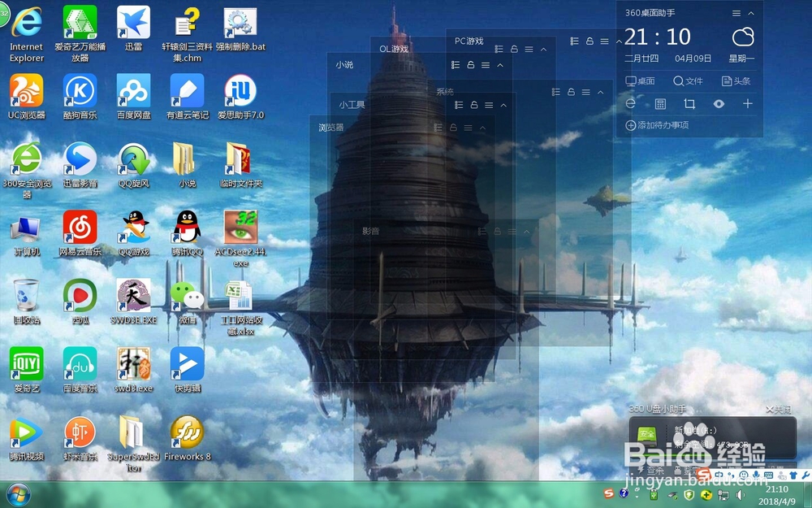
Task: Toggle the lock on the 系统 group
Action: coord(572,93)
